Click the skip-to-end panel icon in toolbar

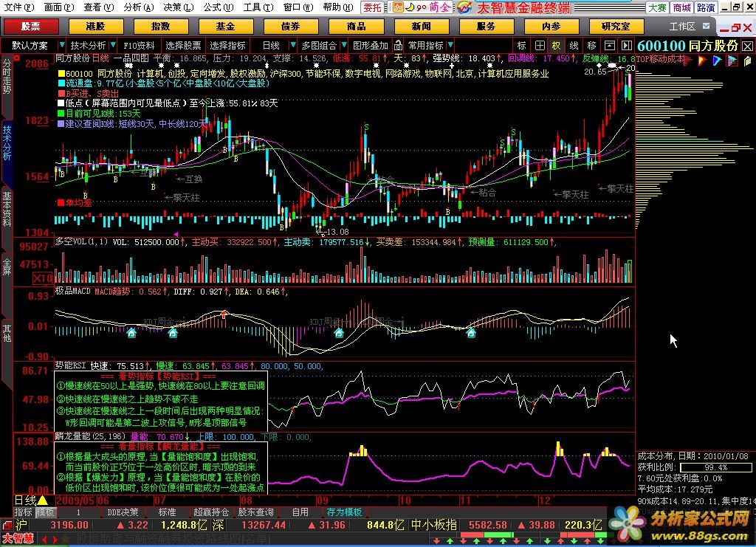(626, 46)
